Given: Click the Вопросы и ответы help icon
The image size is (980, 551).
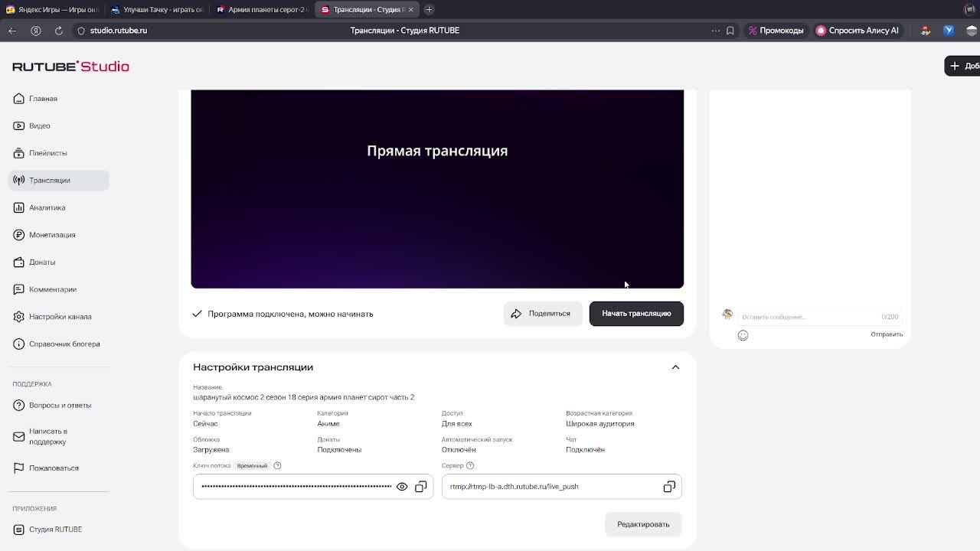Looking at the screenshot, I should click(x=19, y=406).
